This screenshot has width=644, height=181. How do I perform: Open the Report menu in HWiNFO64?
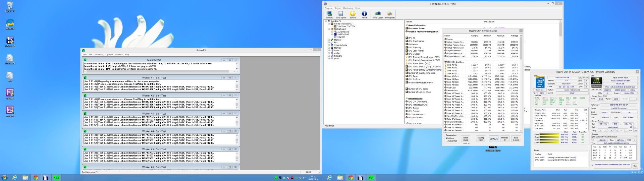[337, 8]
